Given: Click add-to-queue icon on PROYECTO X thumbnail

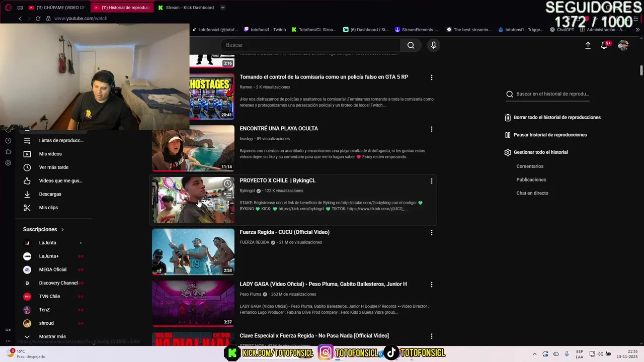Looking at the screenshot, I should [x=228, y=195].
